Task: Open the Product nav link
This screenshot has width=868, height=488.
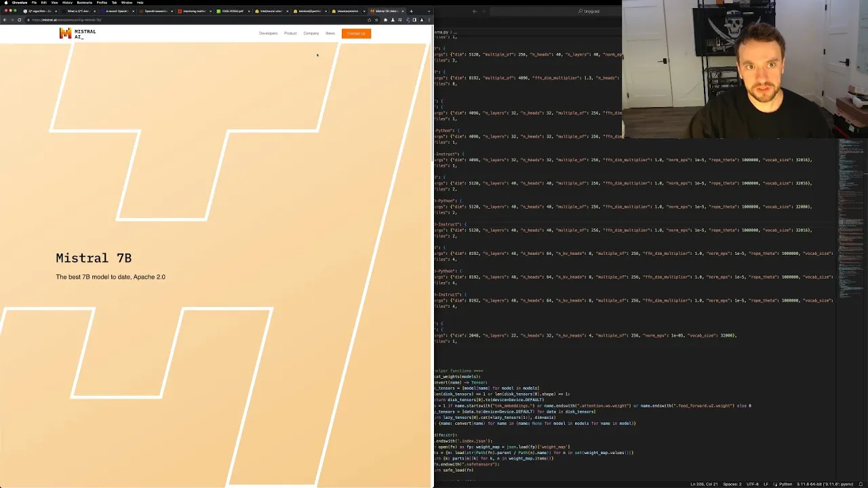Action: tap(290, 33)
